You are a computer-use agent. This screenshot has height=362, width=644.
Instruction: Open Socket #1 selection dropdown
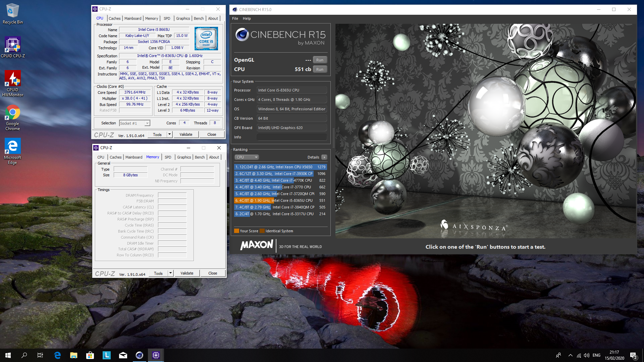point(135,123)
